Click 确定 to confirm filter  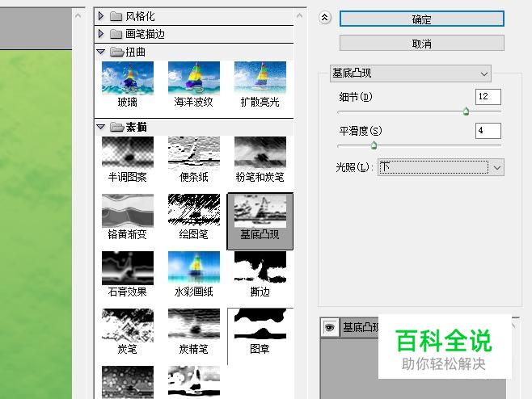pyautogui.click(x=422, y=19)
